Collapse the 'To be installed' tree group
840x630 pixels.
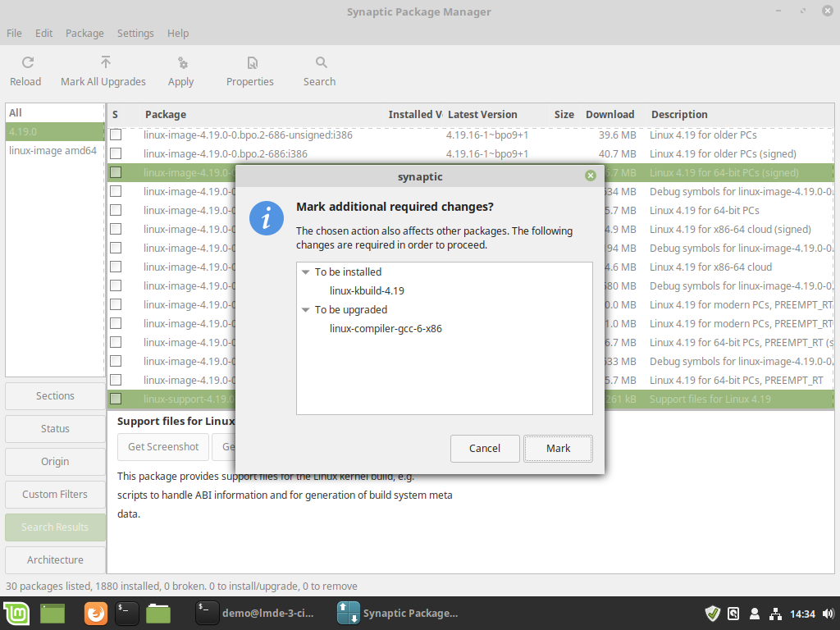305,272
